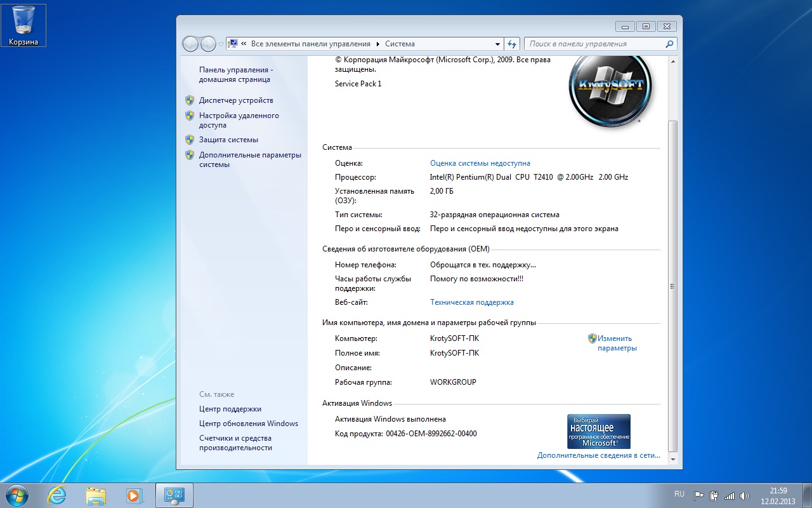Select 'Все элементы панели управления' breadcrumb
Screen dimensions: 812x508
(311, 44)
